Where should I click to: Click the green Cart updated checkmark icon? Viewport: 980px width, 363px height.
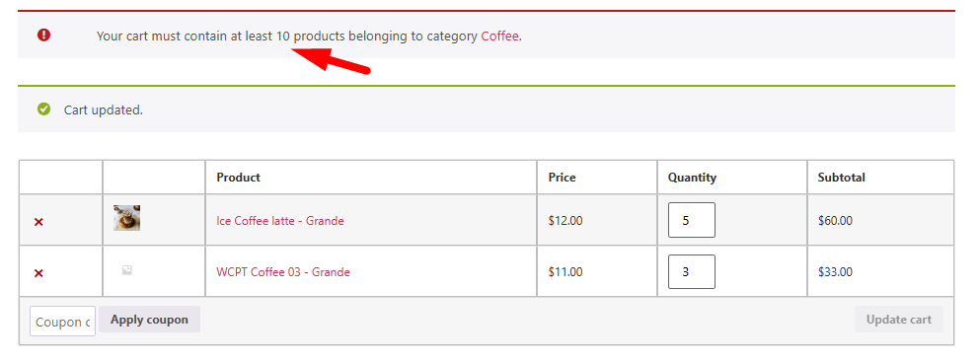[43, 109]
